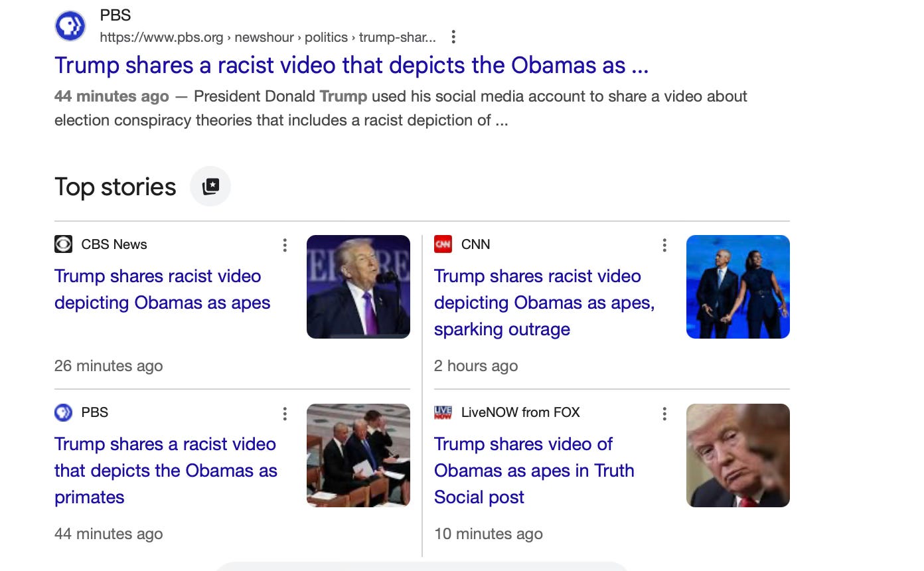
Task: Click the CBS News story thumbnail
Action: click(358, 287)
